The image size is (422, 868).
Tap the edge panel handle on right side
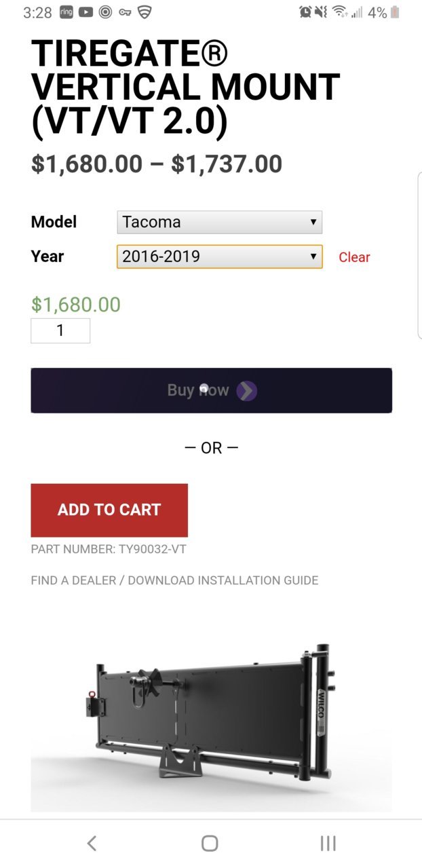pos(419,254)
